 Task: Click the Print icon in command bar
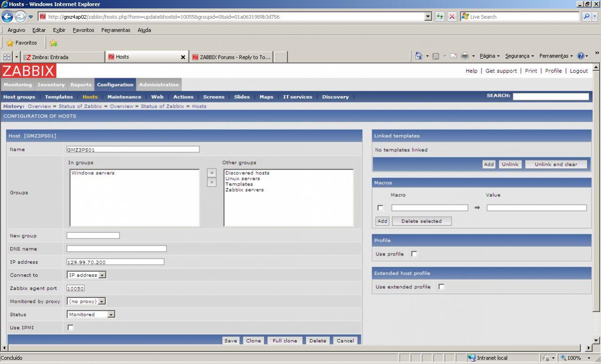click(x=465, y=56)
